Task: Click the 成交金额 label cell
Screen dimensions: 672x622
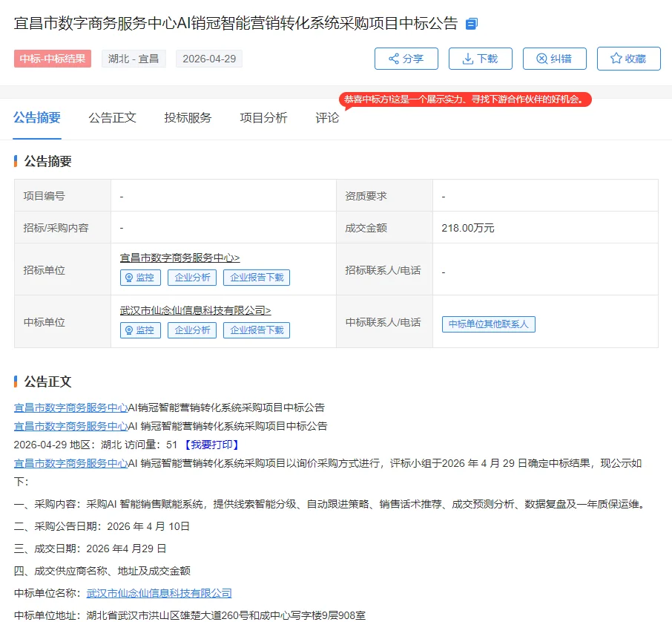Action: pos(384,228)
